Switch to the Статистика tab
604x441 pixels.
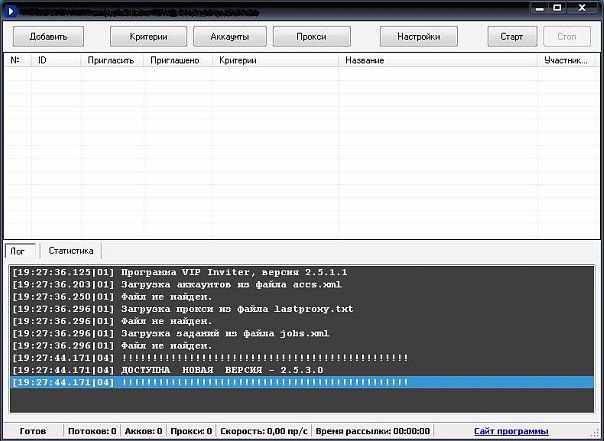(71, 251)
